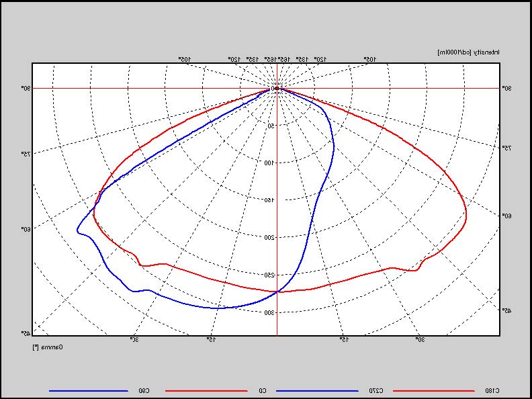The image size is (532, 399).
Task: Click the 90° label on the left edge
Action: [x=26, y=88]
